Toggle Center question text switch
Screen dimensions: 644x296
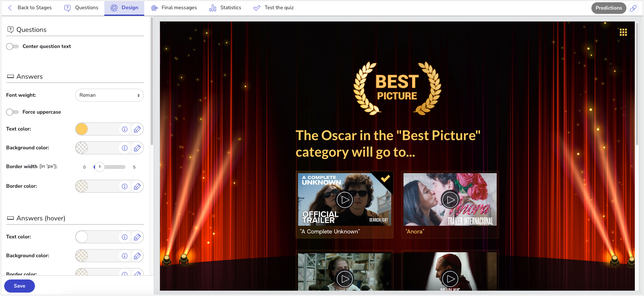(x=13, y=46)
